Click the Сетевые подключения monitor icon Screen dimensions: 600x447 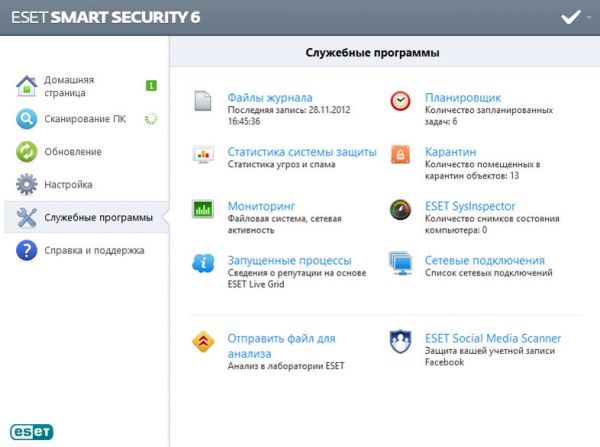click(x=400, y=263)
